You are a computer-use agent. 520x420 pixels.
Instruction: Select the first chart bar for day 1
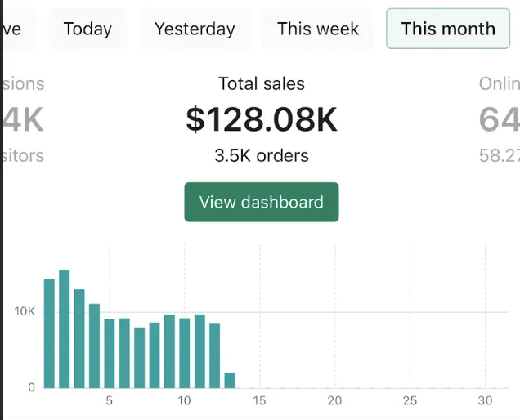point(49,333)
